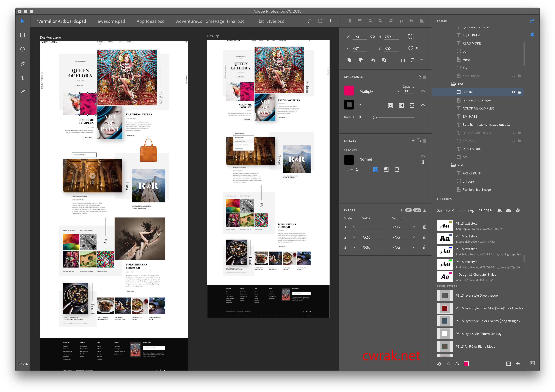Click the iOS export preset button
555x392 pixels.
(408, 210)
